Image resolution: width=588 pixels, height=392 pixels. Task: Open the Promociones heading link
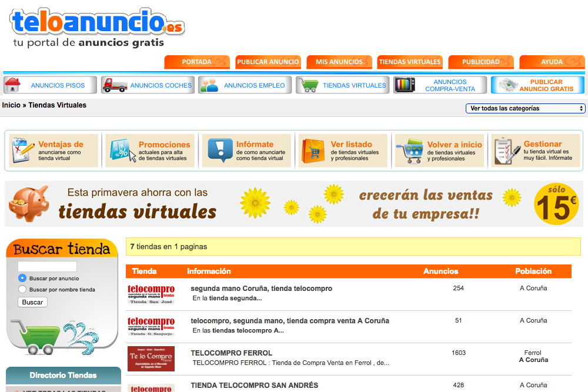click(164, 145)
